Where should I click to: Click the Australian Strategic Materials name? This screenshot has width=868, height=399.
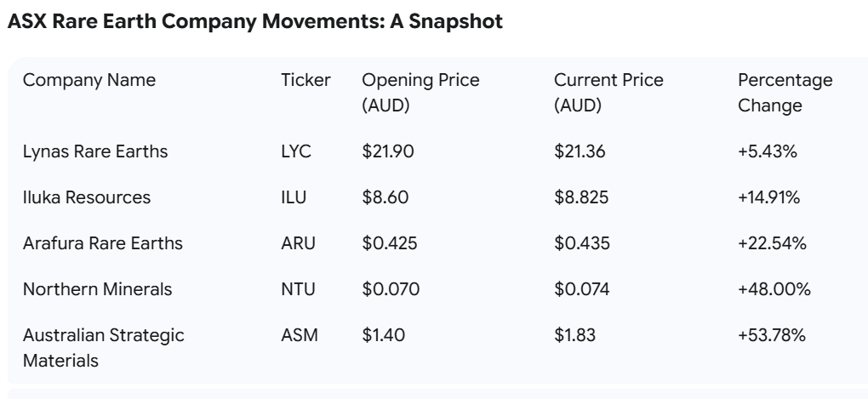coord(103,347)
